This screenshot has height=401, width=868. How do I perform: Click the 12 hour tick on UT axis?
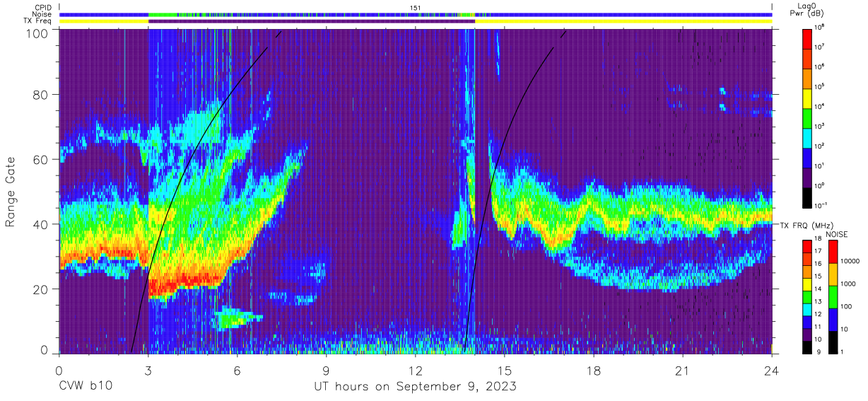[x=416, y=370]
